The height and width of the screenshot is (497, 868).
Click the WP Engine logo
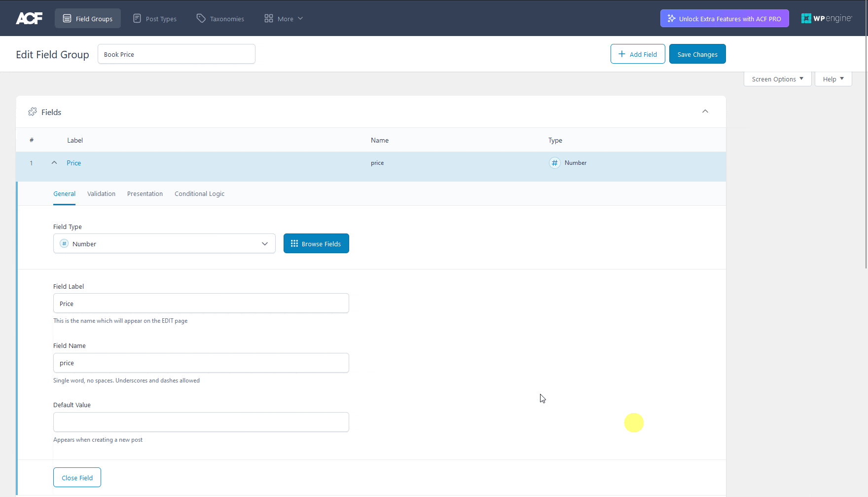(x=826, y=18)
